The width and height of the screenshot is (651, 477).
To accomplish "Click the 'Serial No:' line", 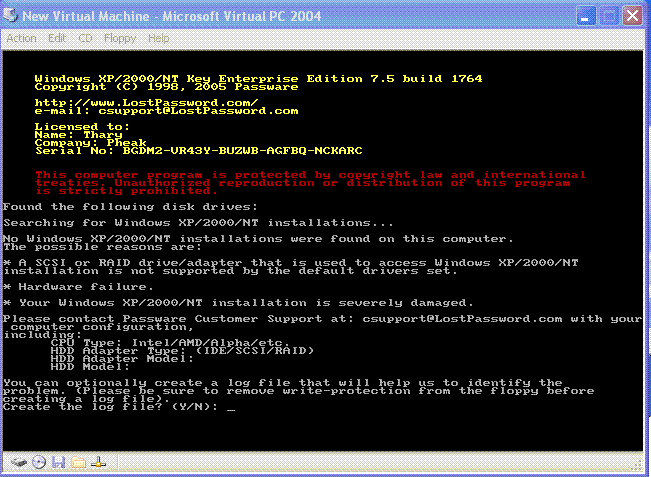I will click(198, 151).
